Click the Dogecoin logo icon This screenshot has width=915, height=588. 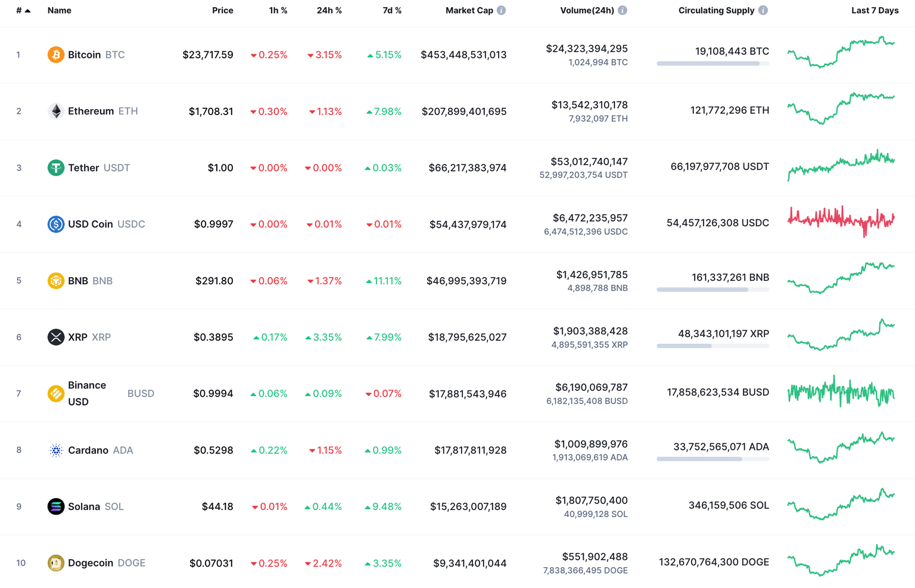coord(55,563)
